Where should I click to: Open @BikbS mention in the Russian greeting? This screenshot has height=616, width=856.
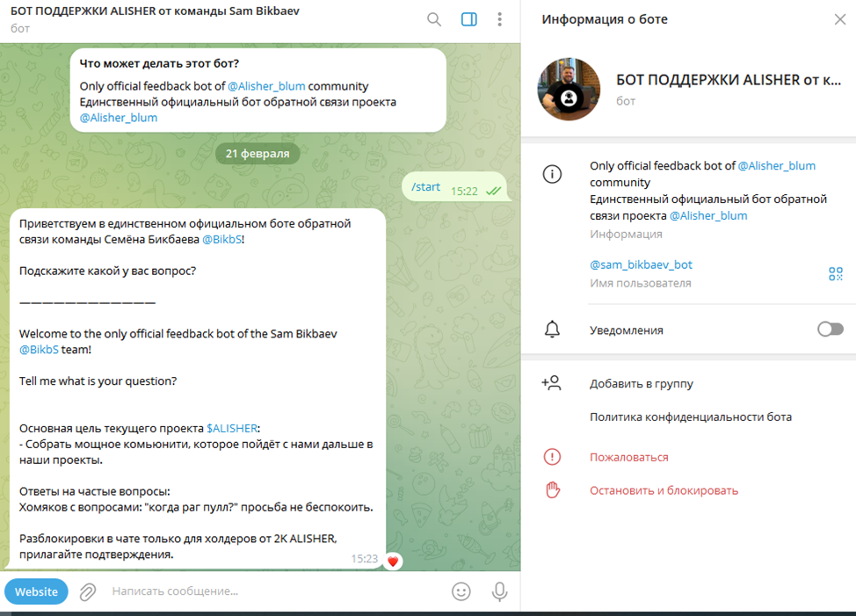click(x=221, y=240)
